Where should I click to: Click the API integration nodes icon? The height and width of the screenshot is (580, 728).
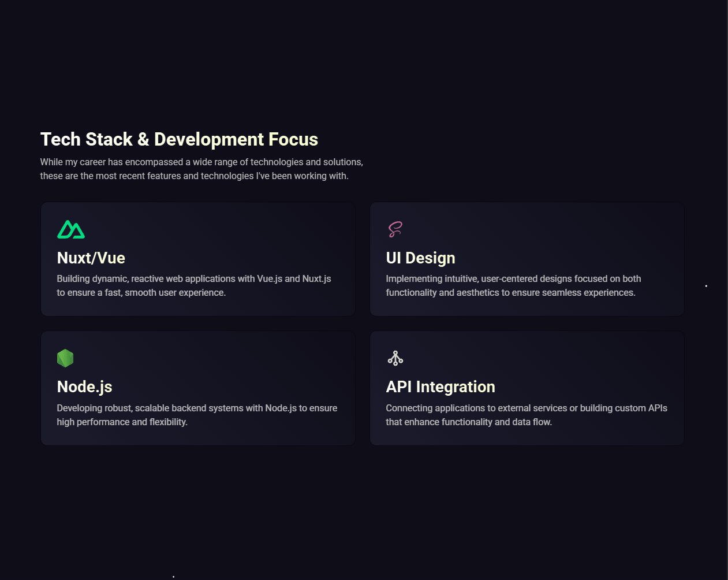coord(395,358)
